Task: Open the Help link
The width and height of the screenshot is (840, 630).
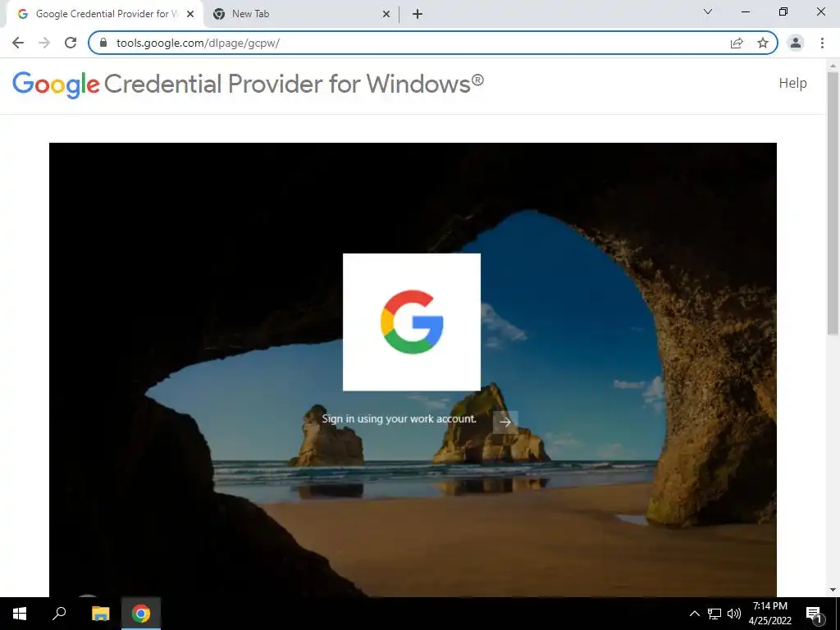Action: 793,83
